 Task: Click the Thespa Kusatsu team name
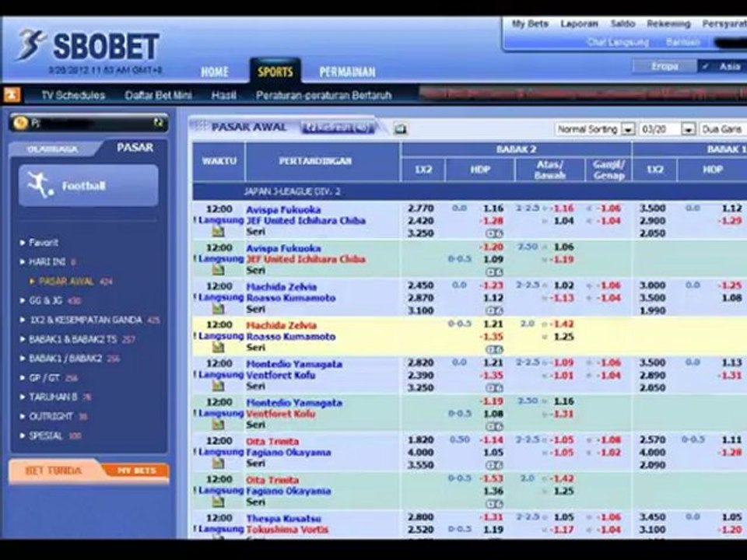[x=283, y=519]
